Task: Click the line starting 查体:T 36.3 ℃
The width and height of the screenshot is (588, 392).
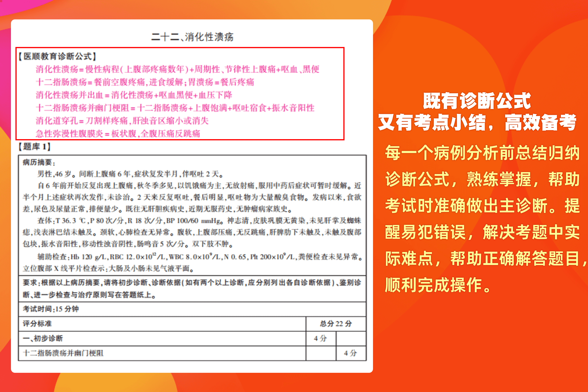Action: pos(199,220)
